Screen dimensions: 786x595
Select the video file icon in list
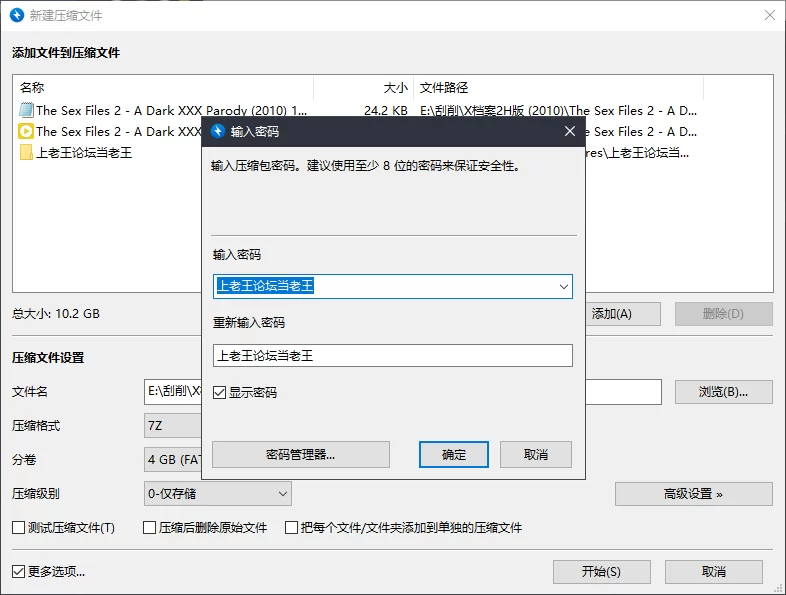(26, 131)
